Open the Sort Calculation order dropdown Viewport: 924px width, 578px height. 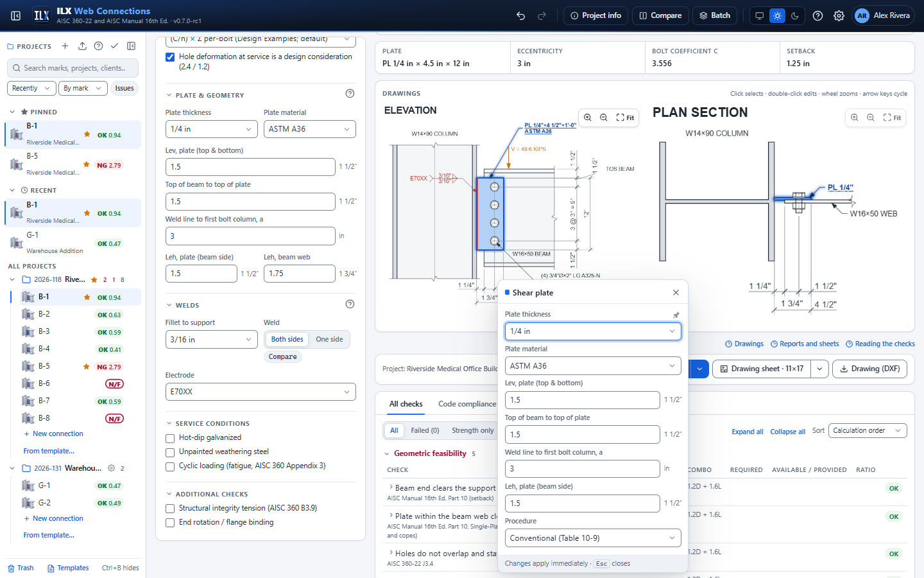(x=868, y=430)
